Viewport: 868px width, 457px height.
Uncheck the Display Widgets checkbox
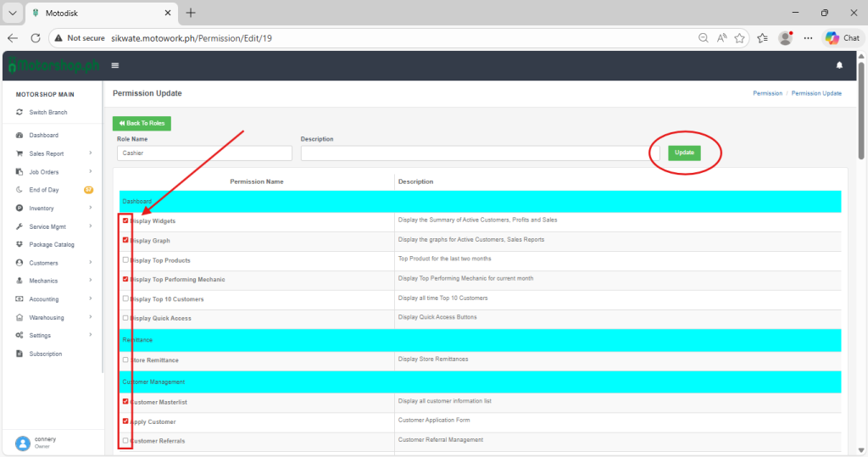tap(126, 220)
